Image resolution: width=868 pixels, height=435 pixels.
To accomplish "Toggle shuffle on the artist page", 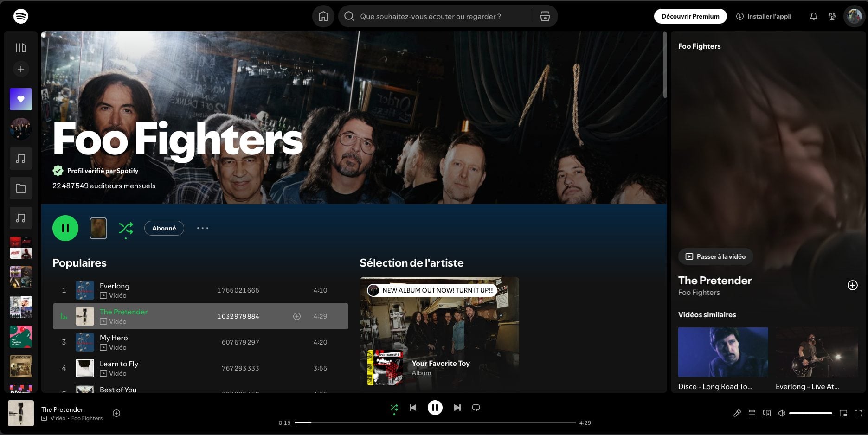I will tap(126, 228).
